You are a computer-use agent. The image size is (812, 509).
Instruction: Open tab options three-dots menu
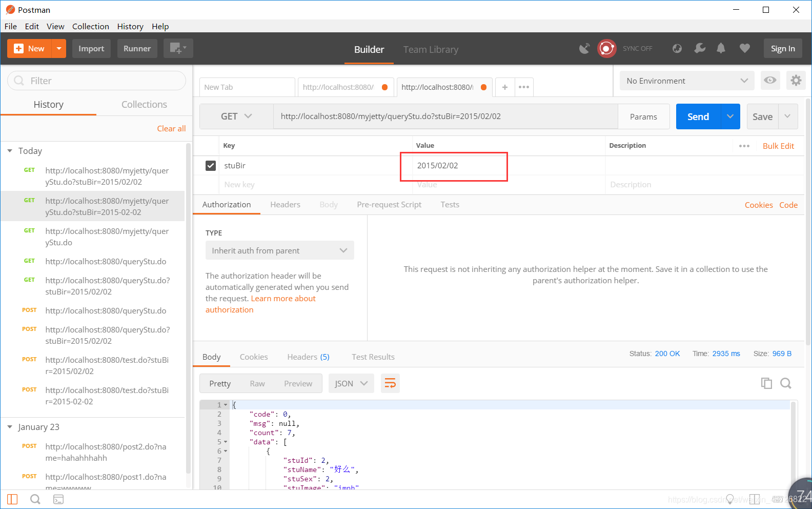pyautogui.click(x=523, y=87)
